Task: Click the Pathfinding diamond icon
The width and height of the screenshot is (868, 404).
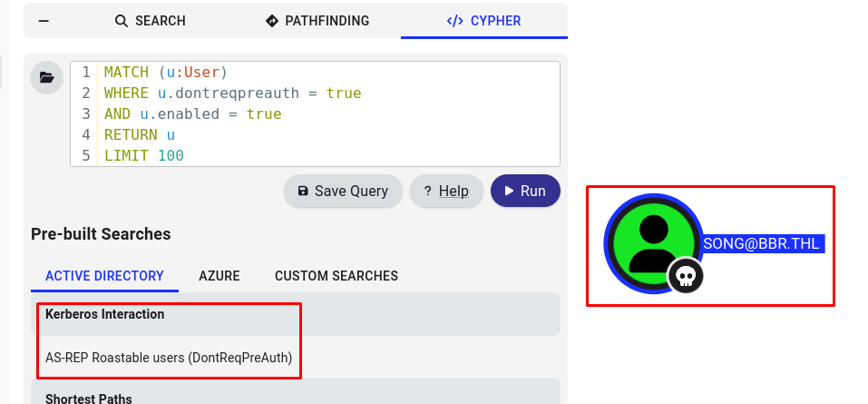Action: pos(272,21)
